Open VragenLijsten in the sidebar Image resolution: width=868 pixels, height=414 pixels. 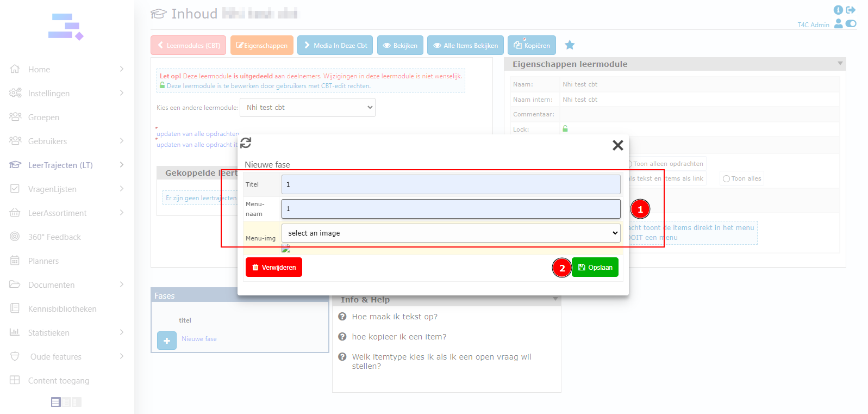point(52,189)
